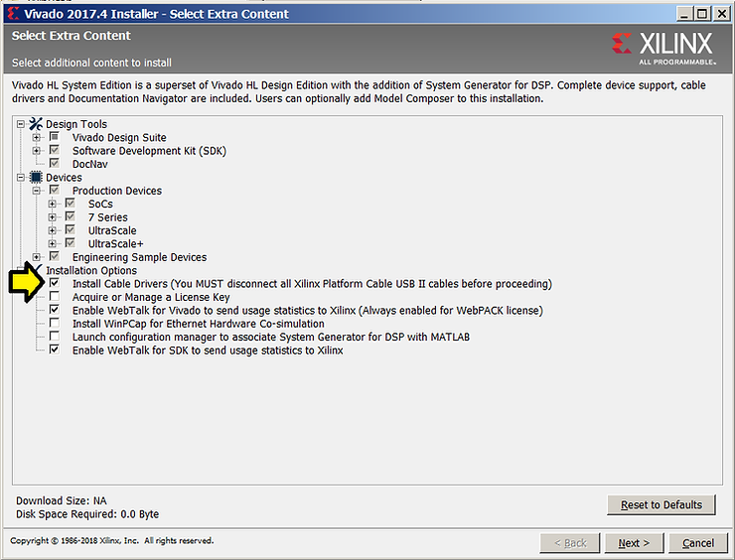
Task: Toggle UltraScale checkbox
Action: [x=71, y=229]
